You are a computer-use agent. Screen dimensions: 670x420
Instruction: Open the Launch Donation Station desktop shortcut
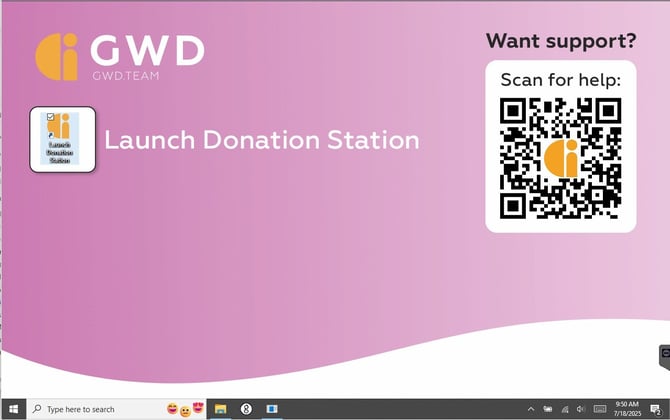pyautogui.click(x=60, y=139)
